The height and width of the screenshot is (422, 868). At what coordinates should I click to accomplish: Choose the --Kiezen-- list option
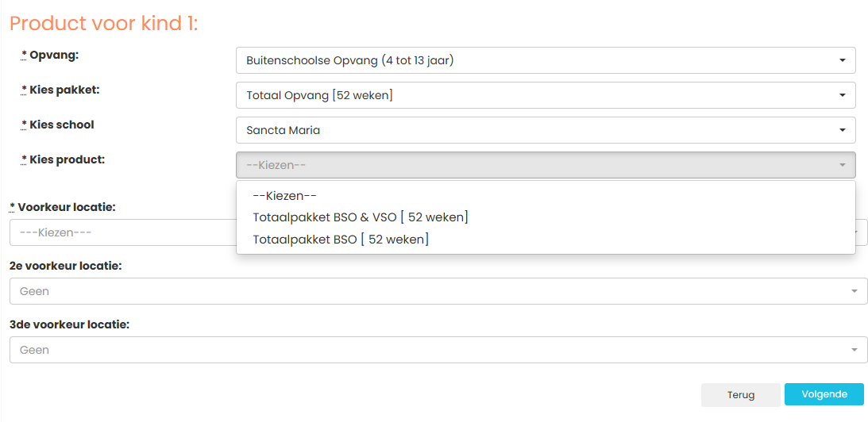pyautogui.click(x=284, y=196)
